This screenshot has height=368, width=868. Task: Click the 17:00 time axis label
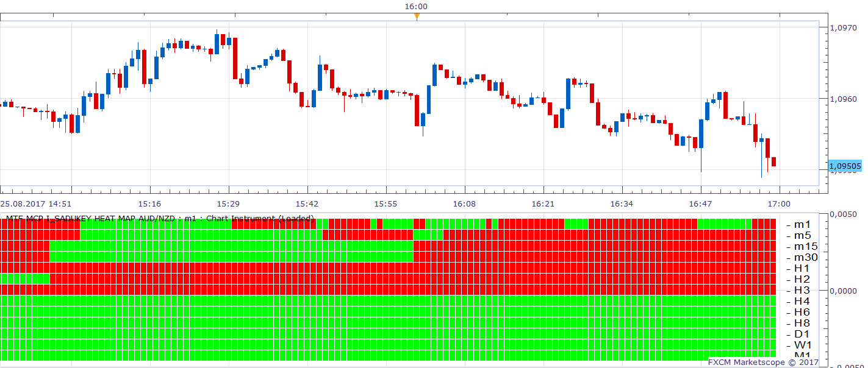[779, 203]
